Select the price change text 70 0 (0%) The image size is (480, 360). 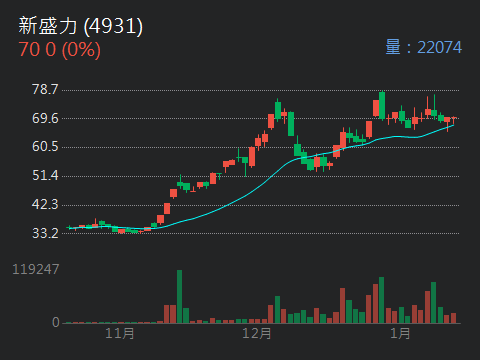pyautogui.click(x=59, y=50)
